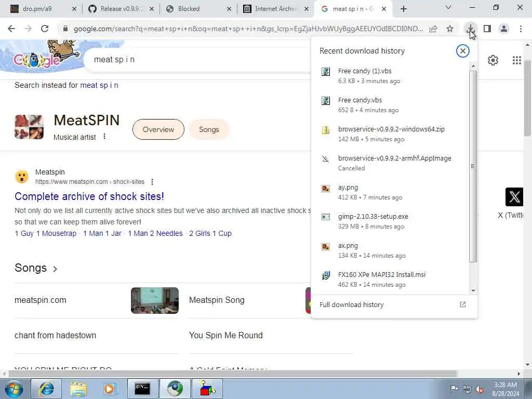
Task: Open Full download history
Action: click(x=352, y=304)
